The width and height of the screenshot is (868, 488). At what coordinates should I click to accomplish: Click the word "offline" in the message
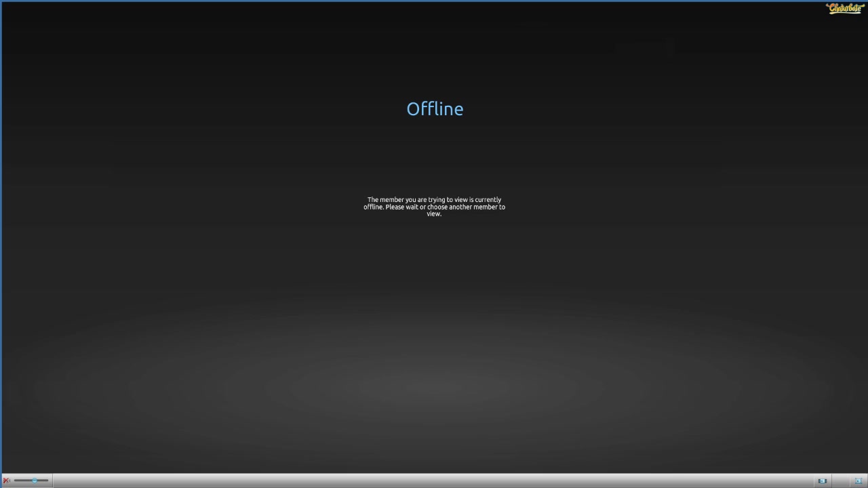click(373, 207)
